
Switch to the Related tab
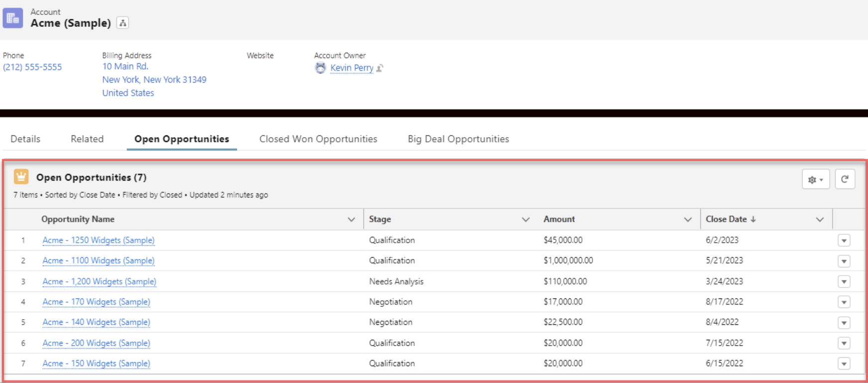[x=87, y=139]
